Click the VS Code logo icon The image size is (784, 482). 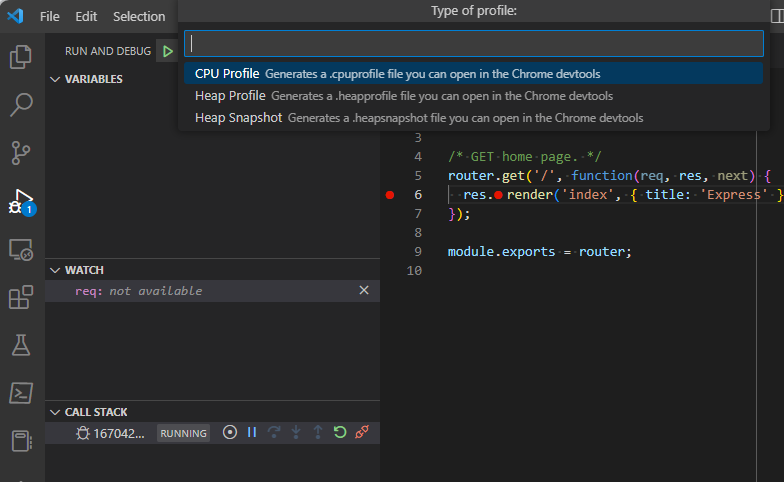pyautogui.click(x=16, y=16)
